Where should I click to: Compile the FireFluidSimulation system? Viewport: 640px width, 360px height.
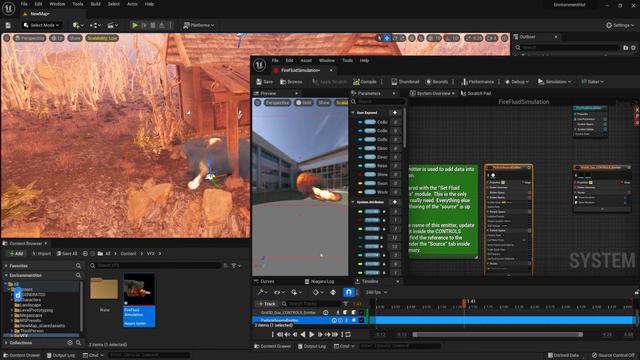pos(364,82)
